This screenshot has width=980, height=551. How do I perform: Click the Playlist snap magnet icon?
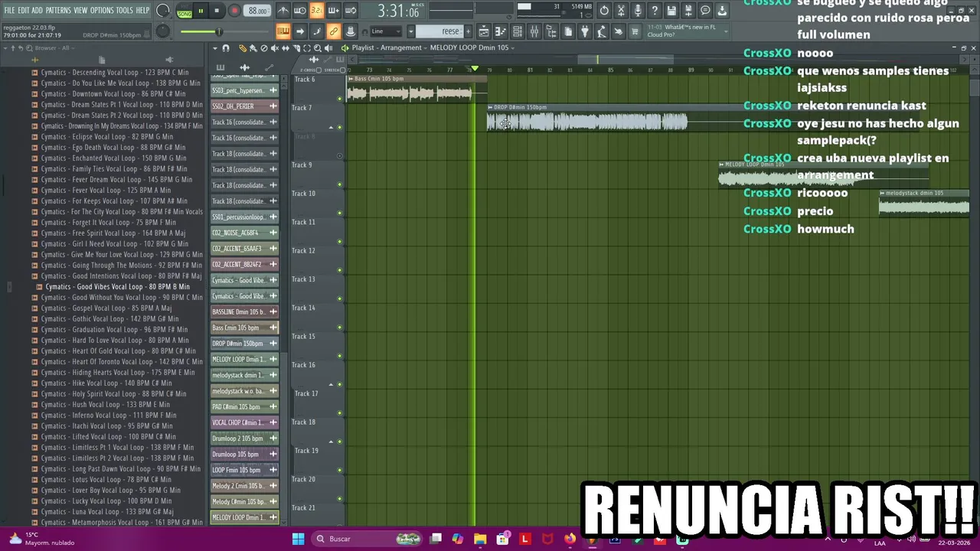[x=226, y=47]
